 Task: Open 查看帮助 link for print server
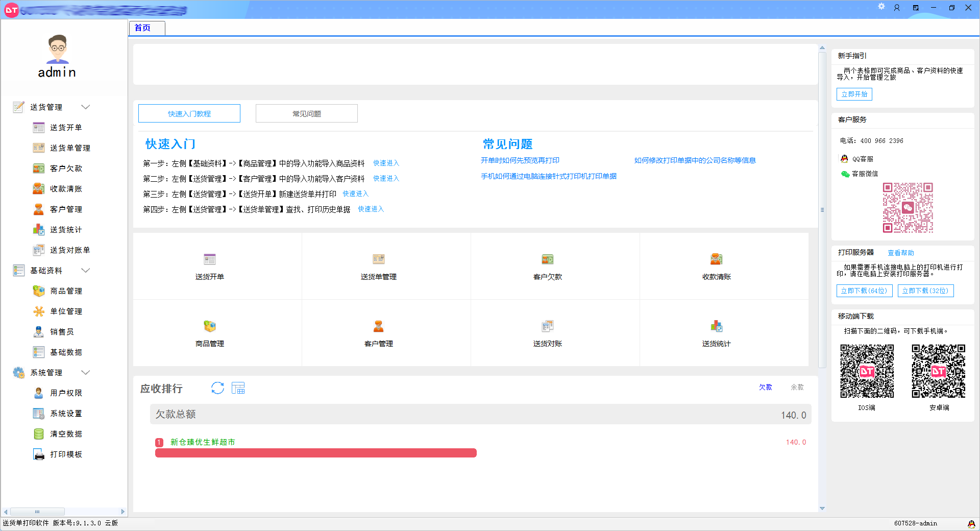pyautogui.click(x=901, y=253)
